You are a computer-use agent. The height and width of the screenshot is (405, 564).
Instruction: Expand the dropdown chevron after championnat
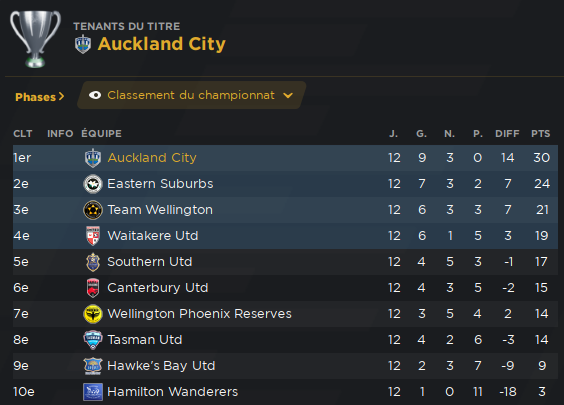[x=288, y=95]
